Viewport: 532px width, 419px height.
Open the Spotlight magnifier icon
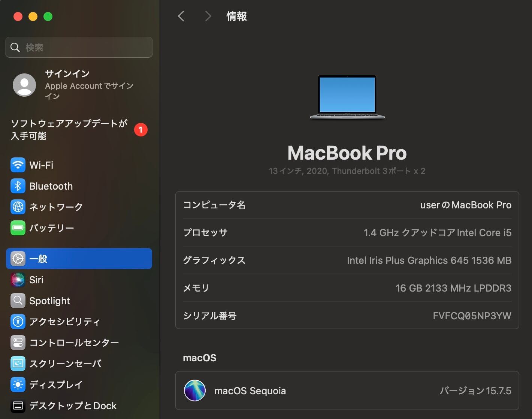coord(18,301)
